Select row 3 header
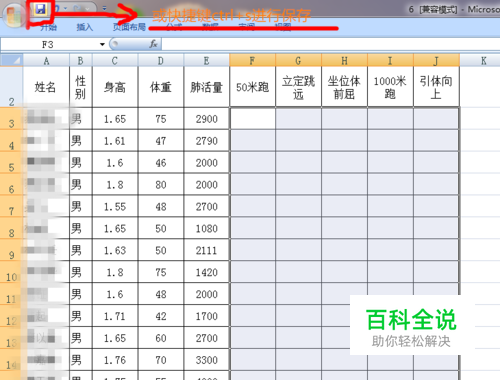 point(12,119)
